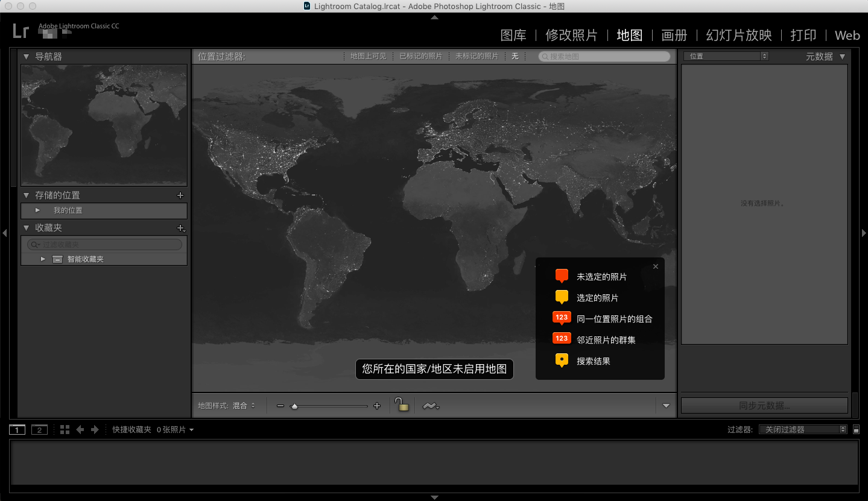868x501 pixels.
Task: Go forward with right arrow
Action: [x=95, y=430]
